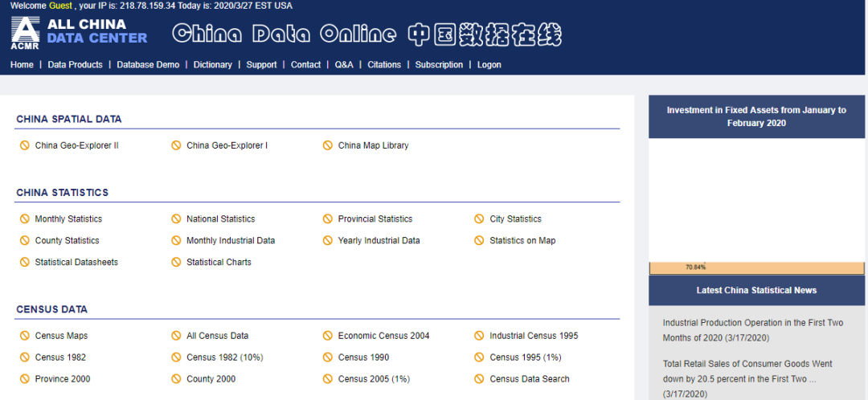This screenshot has height=400, width=868.
Task: Click the CHINA SPATIAL DATA section heading
Action: (69, 120)
